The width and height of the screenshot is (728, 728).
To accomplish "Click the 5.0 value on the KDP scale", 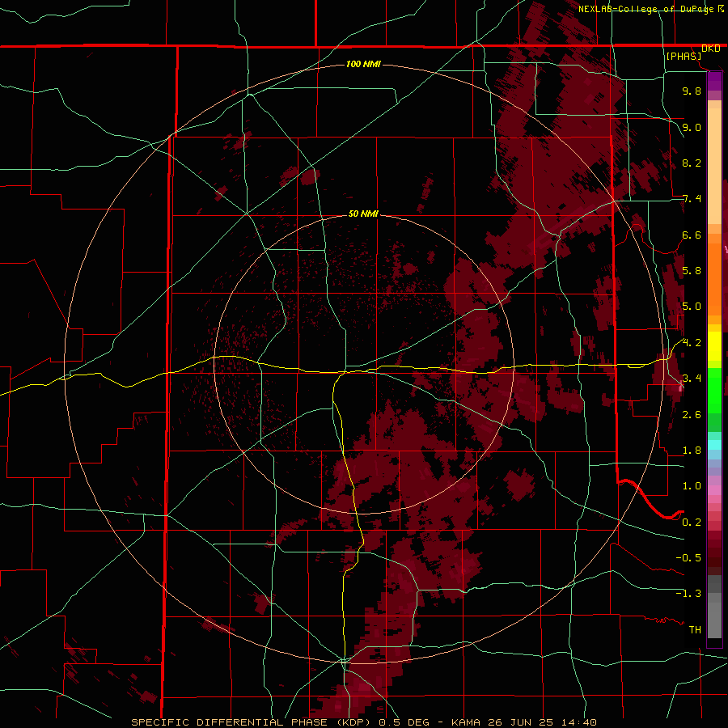I will pos(692,307).
